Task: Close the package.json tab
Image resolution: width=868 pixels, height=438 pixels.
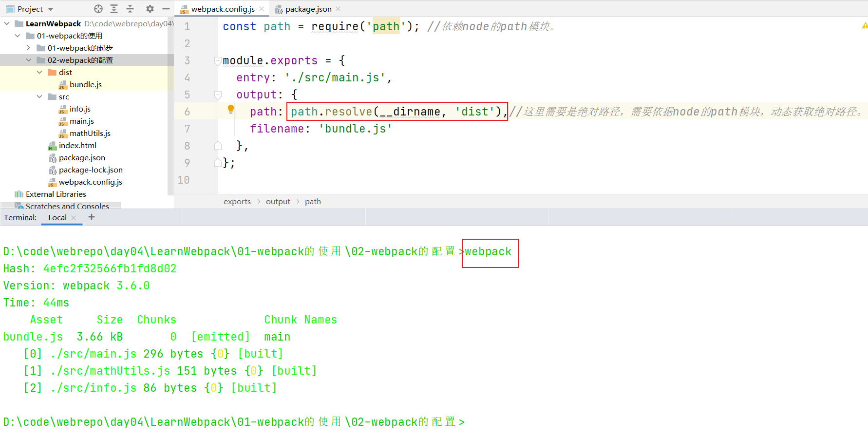Action: point(339,9)
